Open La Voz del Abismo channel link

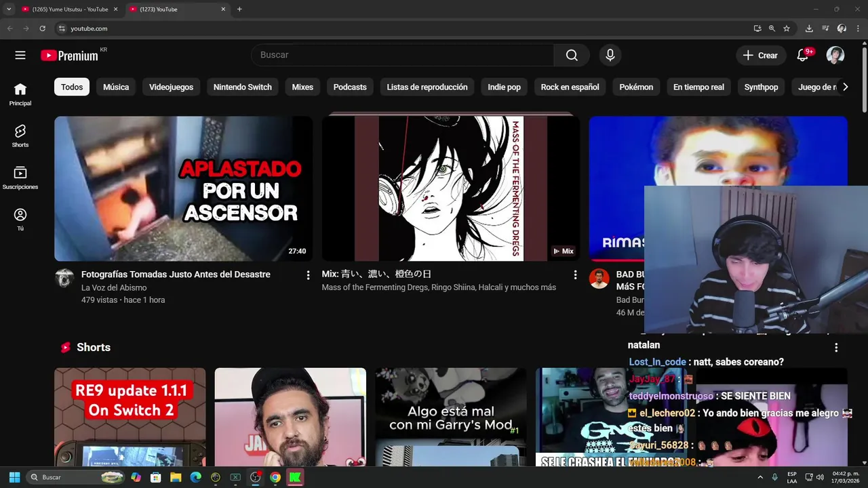(x=114, y=288)
